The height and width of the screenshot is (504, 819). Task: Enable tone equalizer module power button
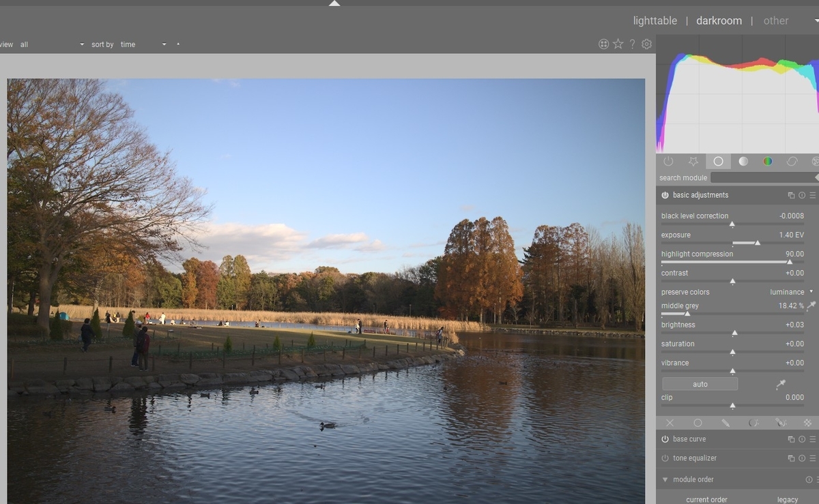tap(665, 458)
